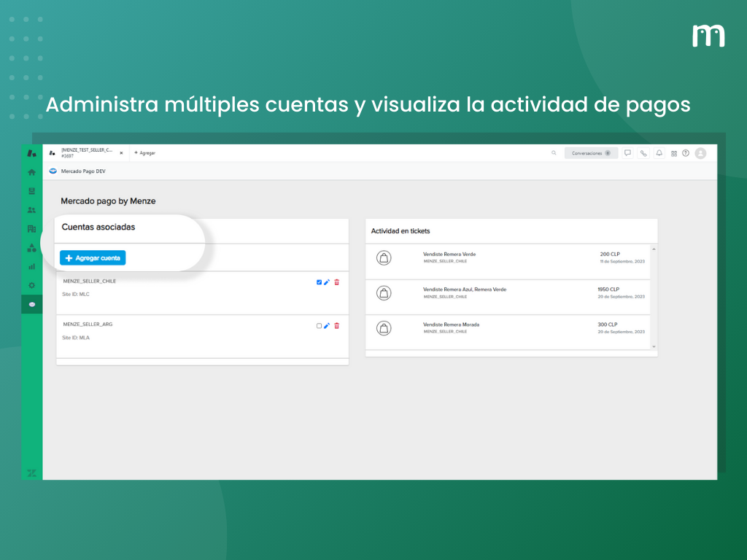Open the Customers icon in the sidebar
Image resolution: width=747 pixels, height=560 pixels.
31,210
